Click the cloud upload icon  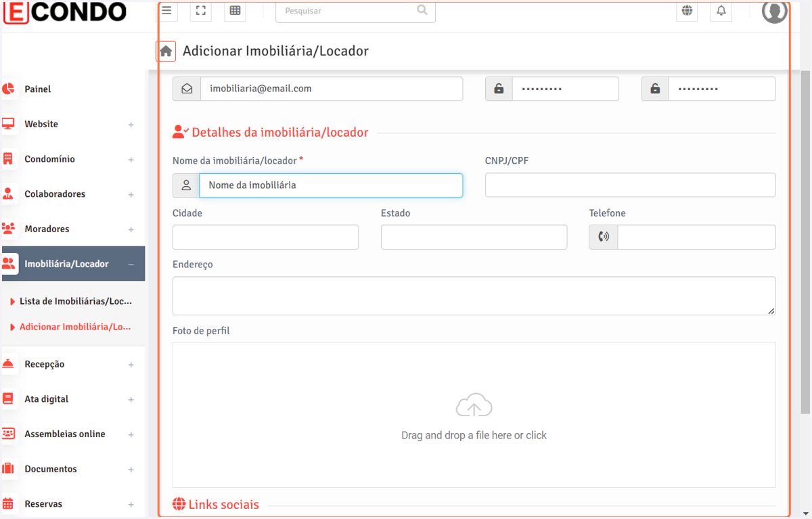coord(474,405)
